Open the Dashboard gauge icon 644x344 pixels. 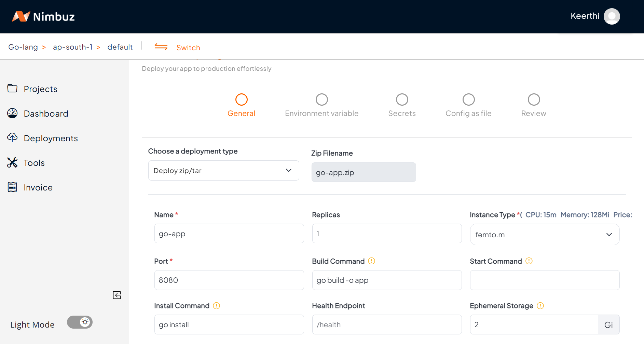pos(12,113)
